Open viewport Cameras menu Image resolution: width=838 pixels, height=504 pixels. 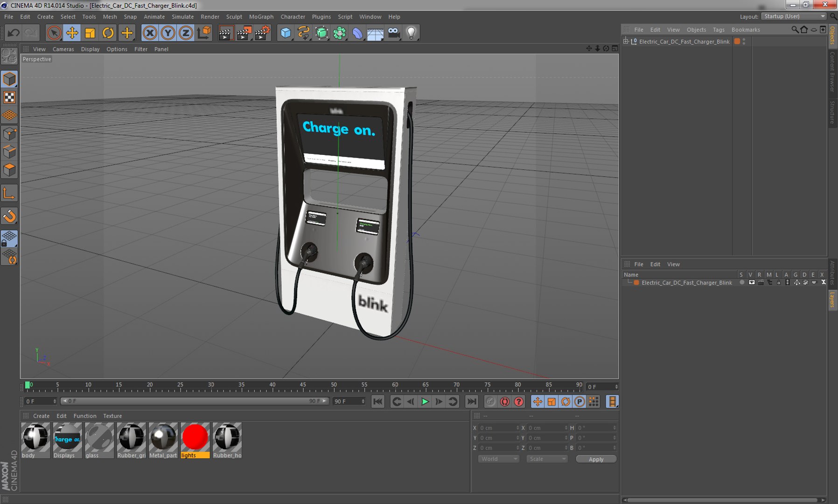(63, 49)
